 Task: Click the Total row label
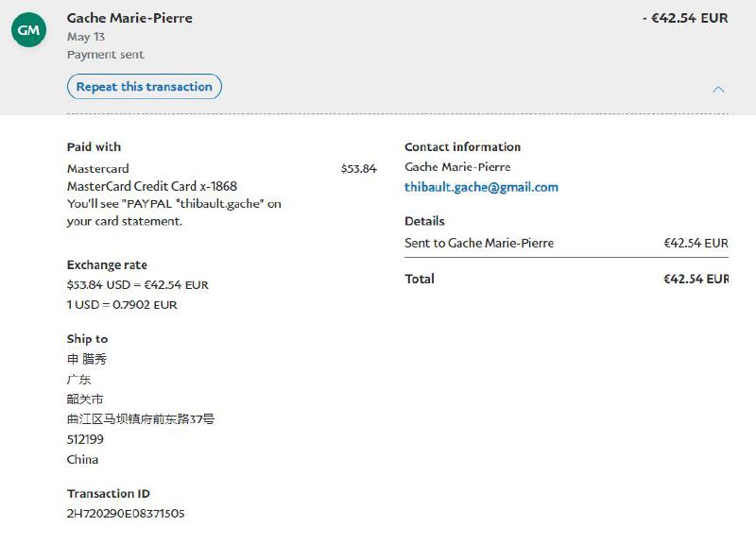[x=420, y=279]
